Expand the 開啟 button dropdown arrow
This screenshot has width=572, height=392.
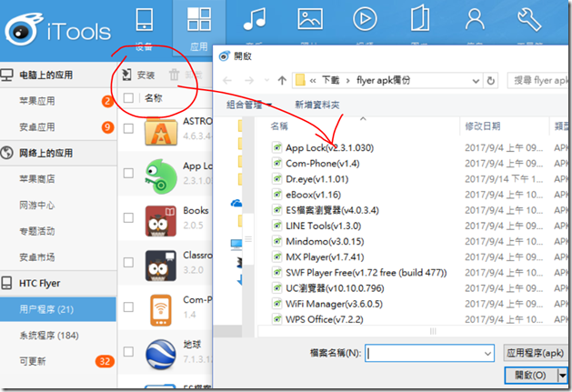[x=563, y=376]
